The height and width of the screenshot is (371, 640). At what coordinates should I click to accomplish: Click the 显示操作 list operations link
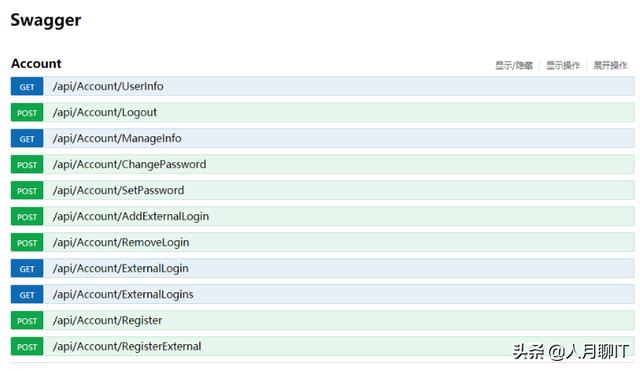tap(563, 65)
